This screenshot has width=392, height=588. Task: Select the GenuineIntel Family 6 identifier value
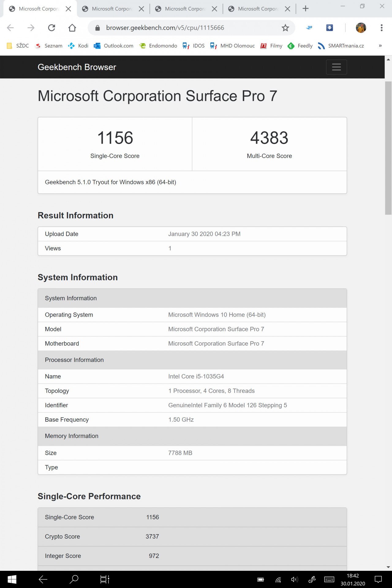pyautogui.click(x=228, y=405)
